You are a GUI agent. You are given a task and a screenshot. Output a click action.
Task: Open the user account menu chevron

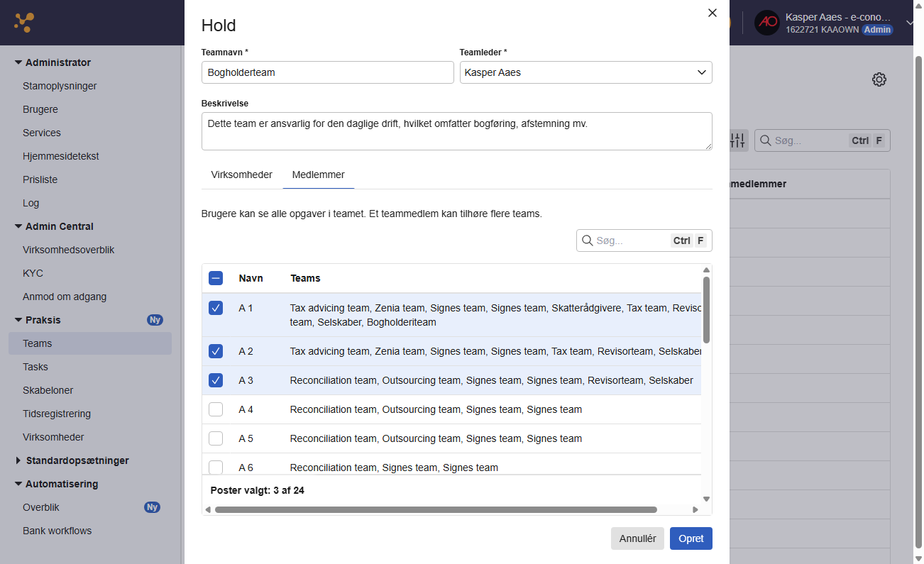pos(911,23)
